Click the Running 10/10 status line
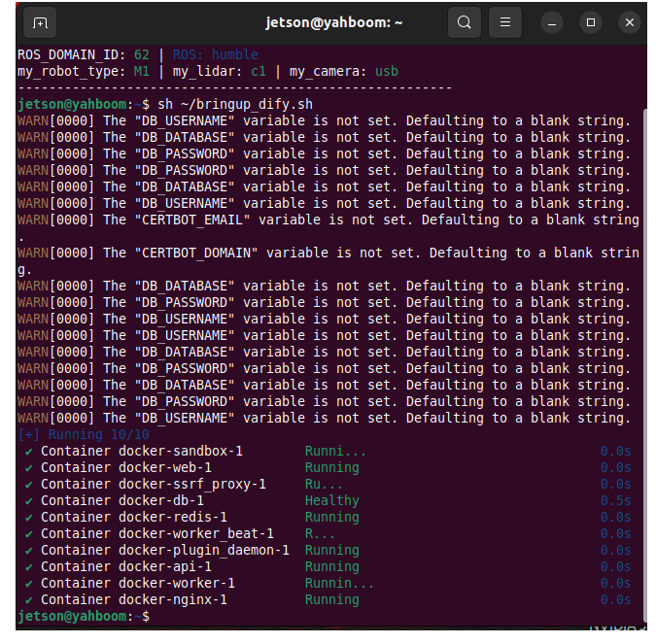This screenshot has width=656, height=644. 84,435
